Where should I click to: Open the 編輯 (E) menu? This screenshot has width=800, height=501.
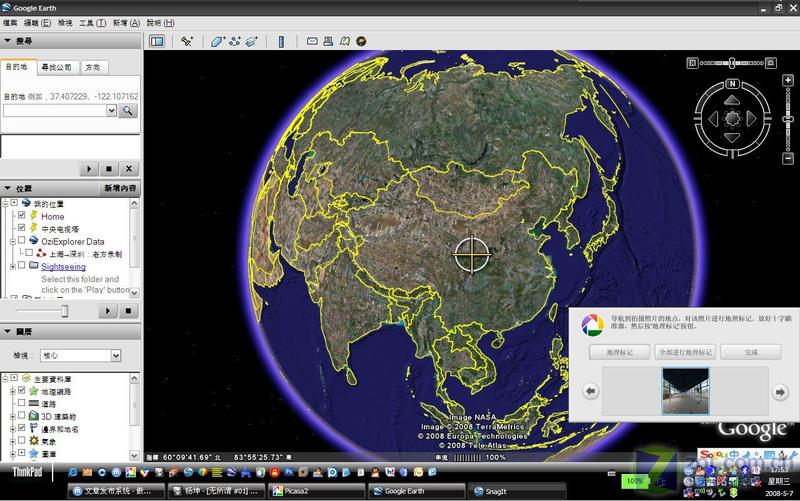click(38, 23)
